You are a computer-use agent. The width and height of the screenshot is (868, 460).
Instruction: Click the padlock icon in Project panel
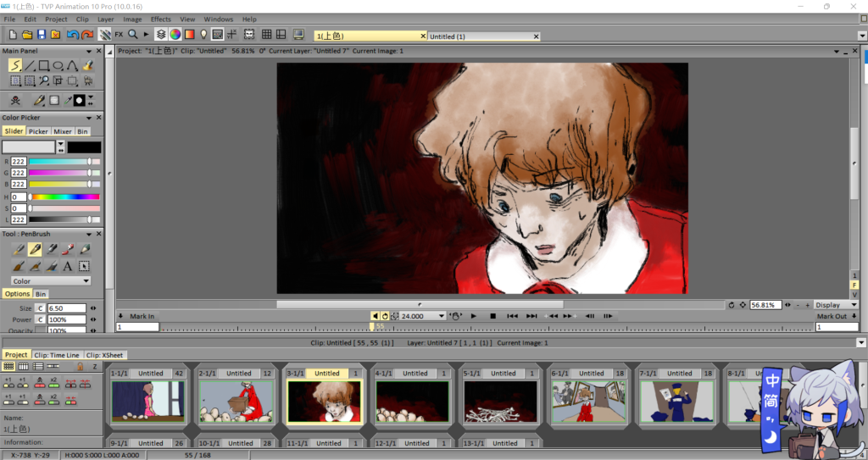(x=81, y=367)
